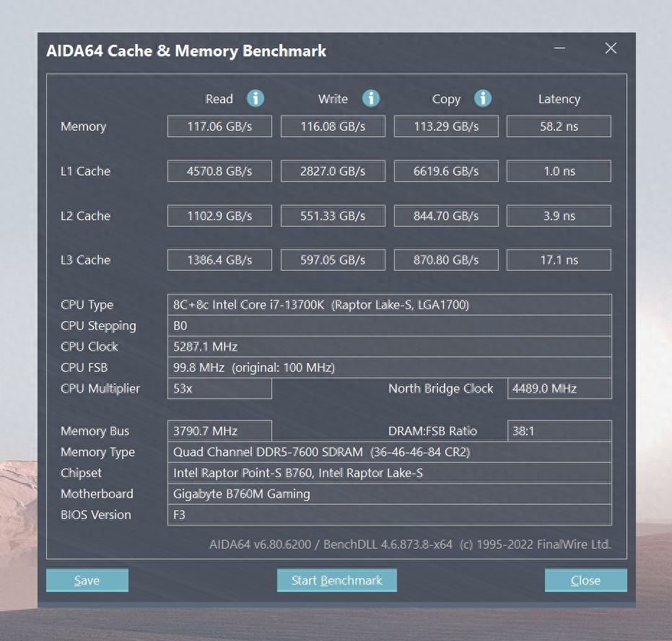The image size is (672, 641).
Task: Click the BIOS Version label
Action: click(96, 515)
